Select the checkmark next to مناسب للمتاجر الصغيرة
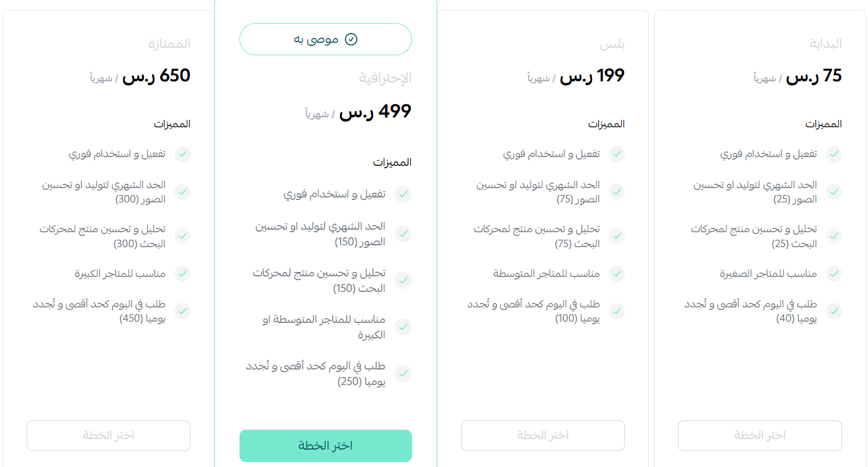This screenshot has width=868, height=467. coord(834,273)
